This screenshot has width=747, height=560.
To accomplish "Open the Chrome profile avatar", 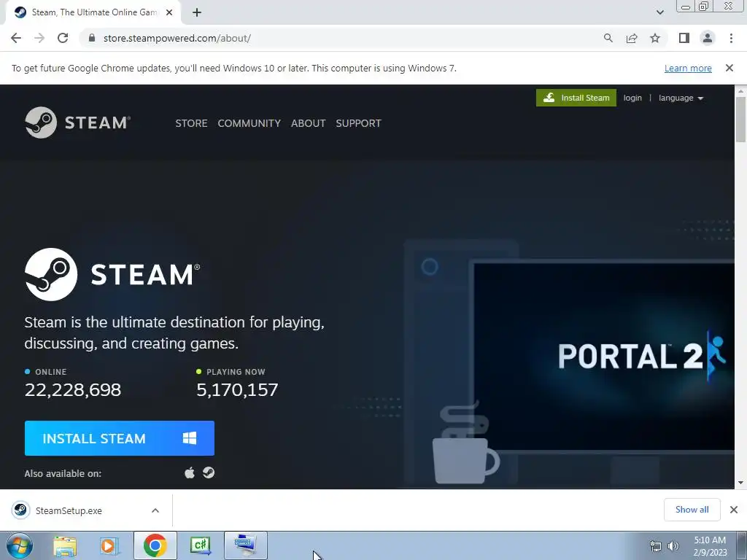I will pos(708,38).
